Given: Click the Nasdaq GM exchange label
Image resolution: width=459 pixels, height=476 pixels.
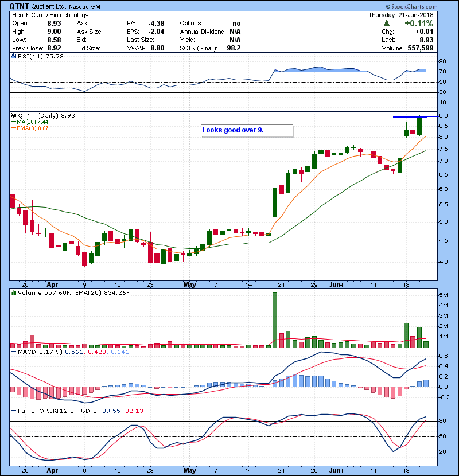Looking at the screenshot, I should (x=84, y=7).
